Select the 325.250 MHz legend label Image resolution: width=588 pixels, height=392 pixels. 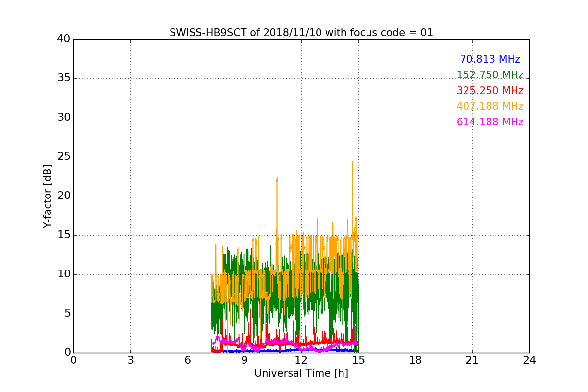coord(490,91)
